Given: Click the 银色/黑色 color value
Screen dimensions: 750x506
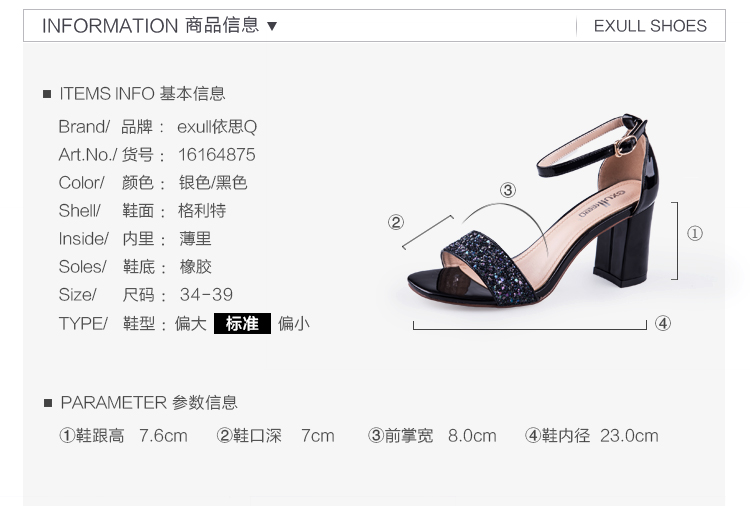Looking at the screenshot, I should point(213,183).
